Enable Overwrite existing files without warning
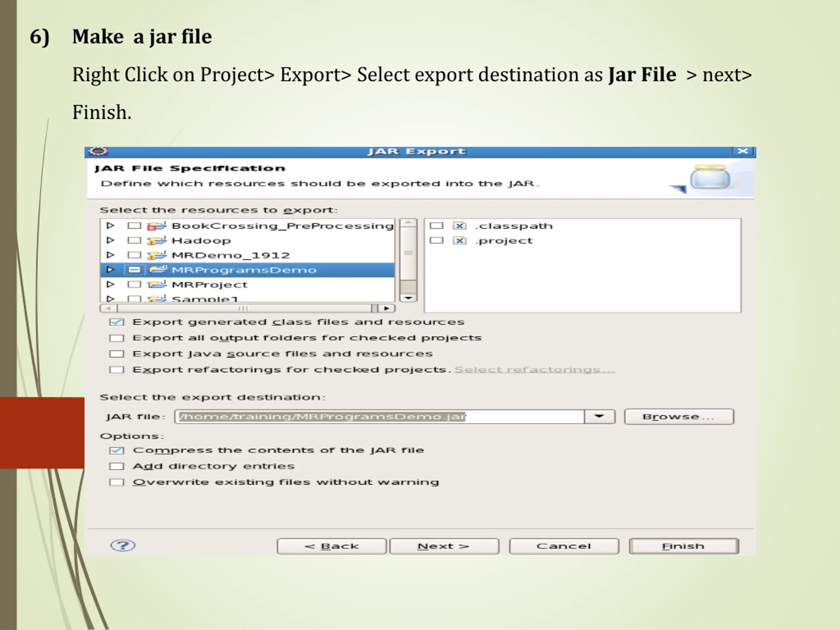840x630 pixels. (x=116, y=482)
